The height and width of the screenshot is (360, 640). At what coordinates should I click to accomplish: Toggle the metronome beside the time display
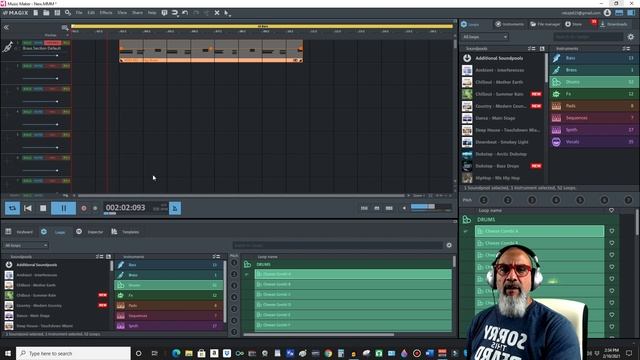click(x=175, y=208)
